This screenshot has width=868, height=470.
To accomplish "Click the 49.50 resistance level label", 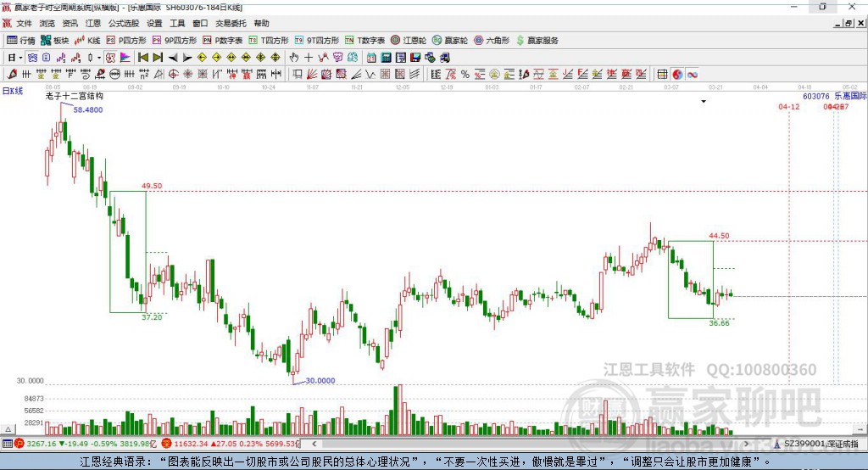I will 152,187.
